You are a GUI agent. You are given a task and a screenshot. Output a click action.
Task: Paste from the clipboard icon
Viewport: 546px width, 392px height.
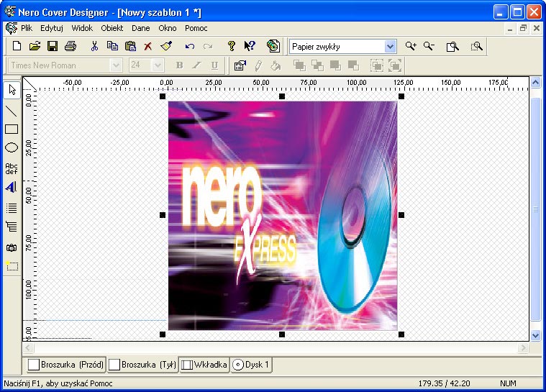click(130, 46)
